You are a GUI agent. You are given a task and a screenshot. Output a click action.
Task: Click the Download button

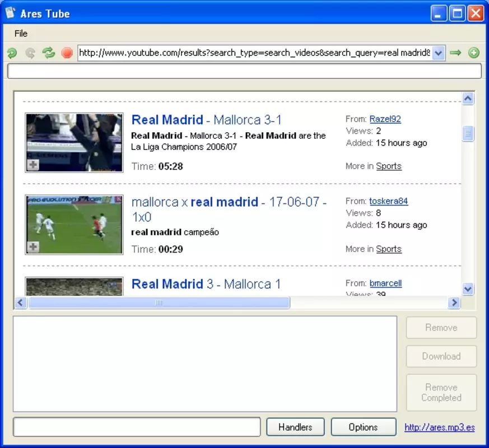(441, 356)
